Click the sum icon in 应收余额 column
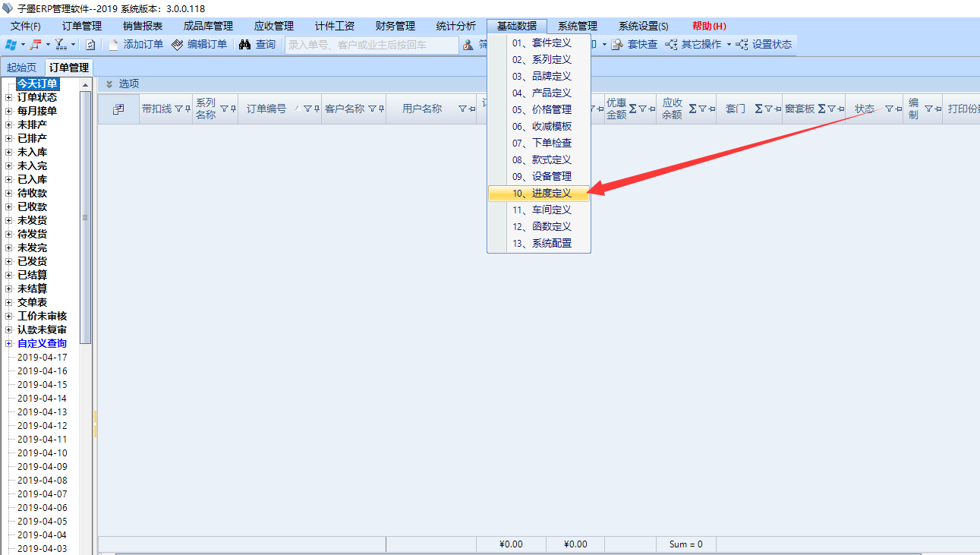This screenshot has width=980, height=555. (692, 109)
